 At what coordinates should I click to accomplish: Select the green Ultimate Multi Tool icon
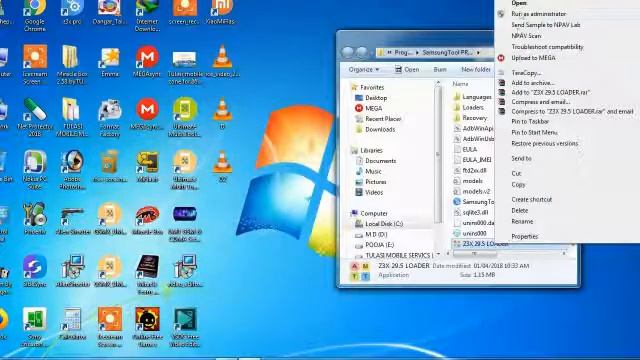pos(184,118)
